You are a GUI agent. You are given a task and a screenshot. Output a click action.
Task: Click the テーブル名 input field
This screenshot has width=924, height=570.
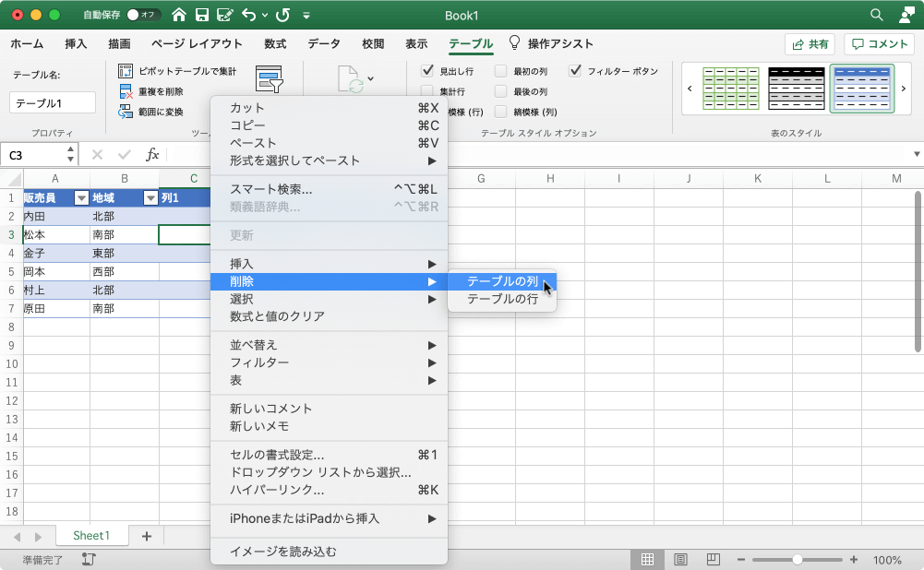click(53, 103)
